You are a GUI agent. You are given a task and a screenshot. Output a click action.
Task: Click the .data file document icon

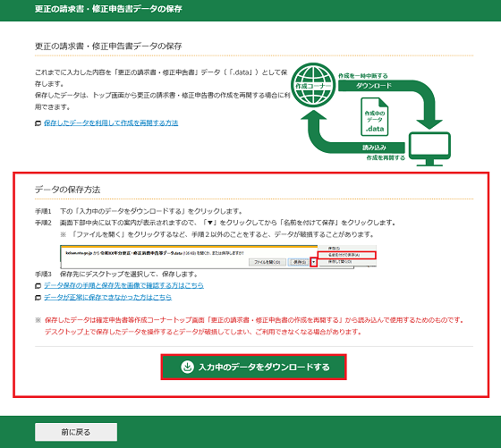pos(375,117)
